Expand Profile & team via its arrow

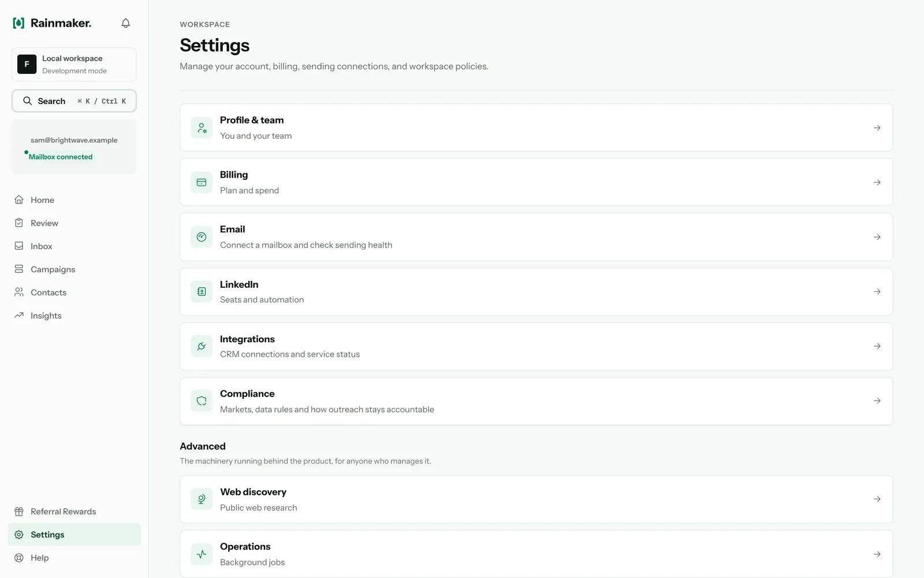877,128
